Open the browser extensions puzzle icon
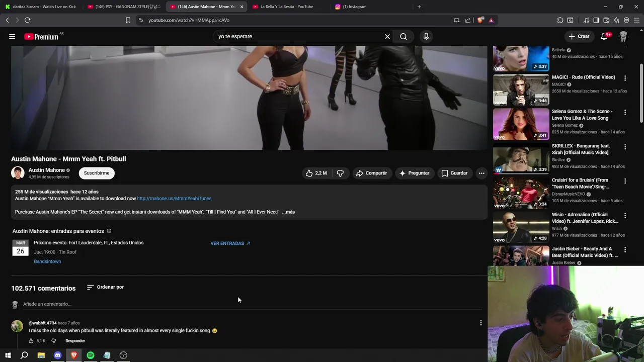This screenshot has height=362, width=644. tap(560, 20)
